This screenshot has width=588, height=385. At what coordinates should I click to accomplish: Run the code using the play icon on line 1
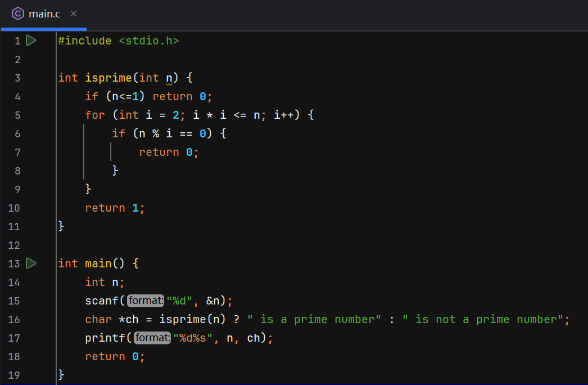pyautogui.click(x=31, y=40)
